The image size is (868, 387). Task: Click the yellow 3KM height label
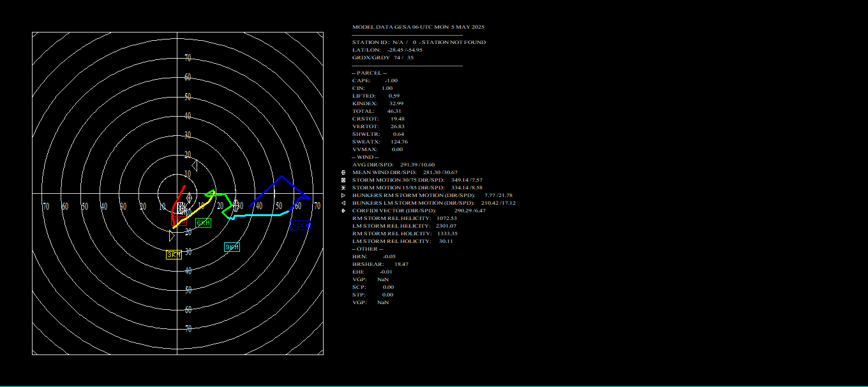point(174,254)
